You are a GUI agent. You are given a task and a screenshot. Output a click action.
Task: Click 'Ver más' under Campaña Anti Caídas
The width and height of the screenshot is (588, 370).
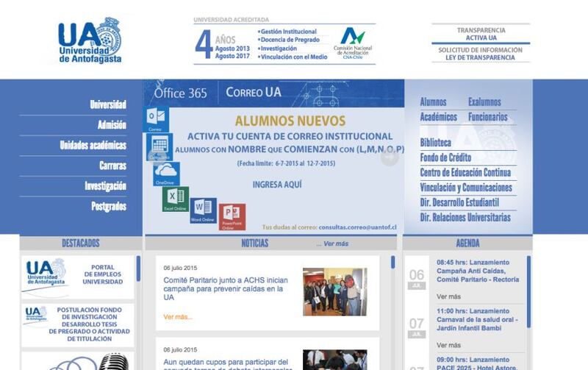tap(448, 296)
